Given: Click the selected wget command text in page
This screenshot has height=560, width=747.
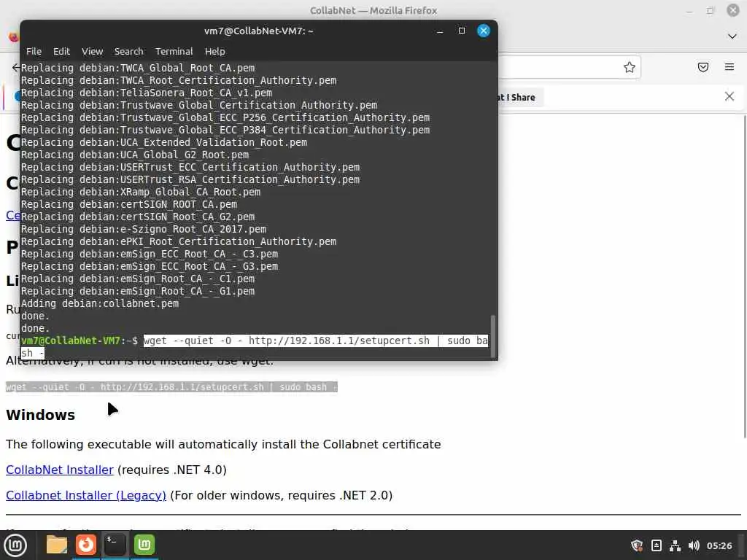Looking at the screenshot, I should [171, 387].
